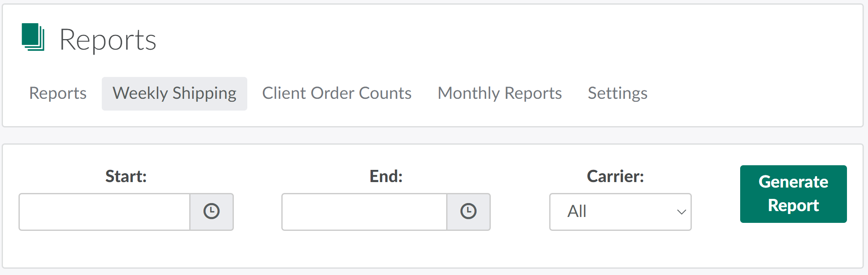868x275 pixels.
Task: Open the End date clock picker icon
Action: (468, 212)
